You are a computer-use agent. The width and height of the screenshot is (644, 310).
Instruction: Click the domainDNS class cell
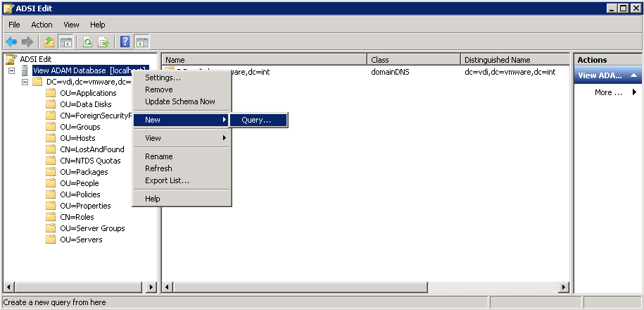coord(390,72)
